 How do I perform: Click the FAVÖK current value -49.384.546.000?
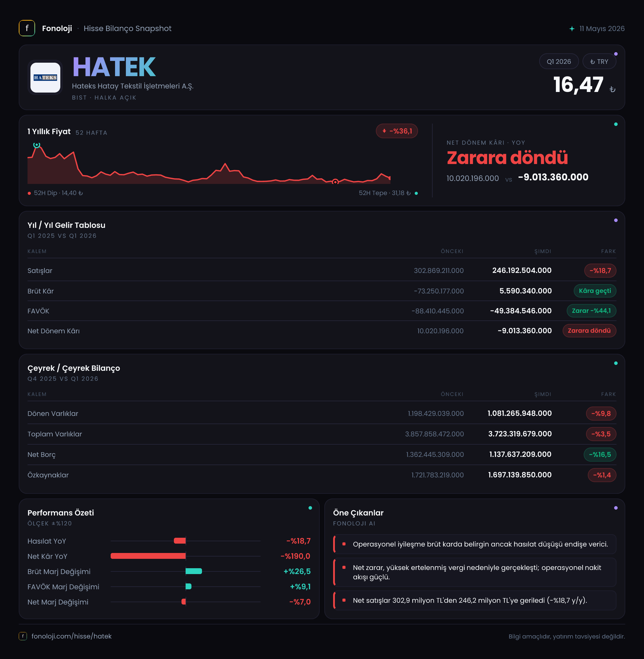click(520, 311)
